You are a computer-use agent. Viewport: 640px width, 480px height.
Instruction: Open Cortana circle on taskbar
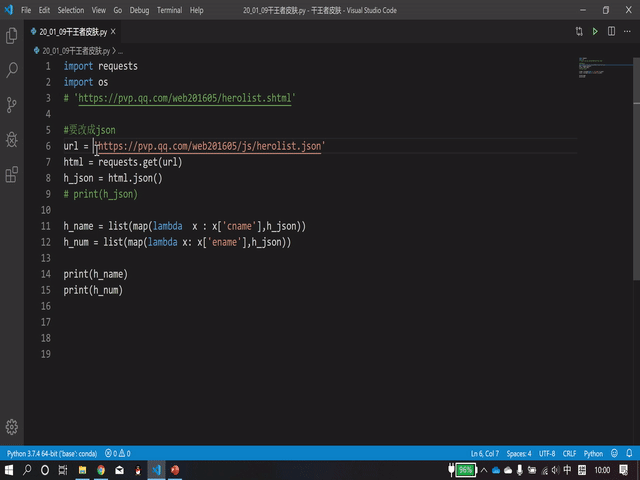(x=45, y=470)
